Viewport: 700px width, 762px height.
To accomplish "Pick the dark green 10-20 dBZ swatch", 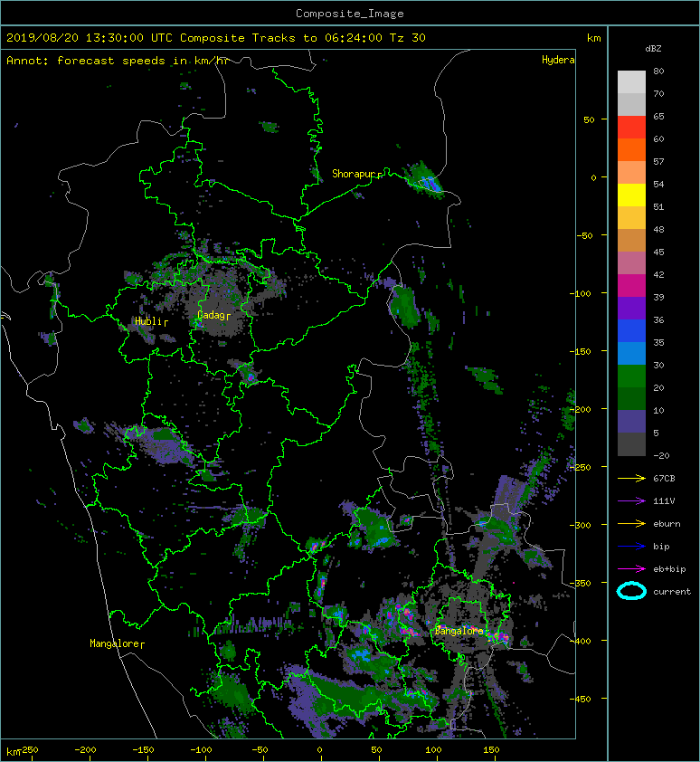I will [x=631, y=398].
